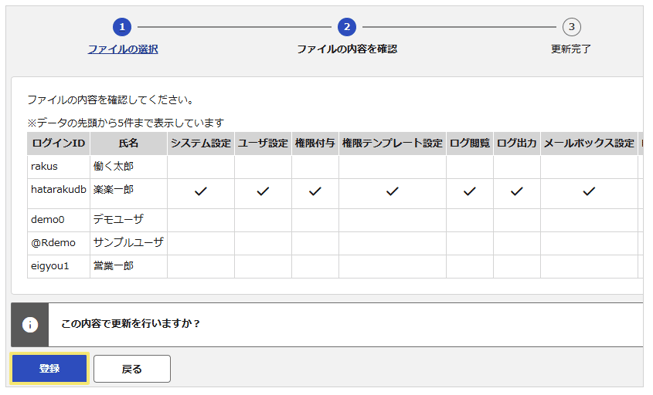Click the 登録 register button
Screen dimensions: 653x395
tap(49, 369)
